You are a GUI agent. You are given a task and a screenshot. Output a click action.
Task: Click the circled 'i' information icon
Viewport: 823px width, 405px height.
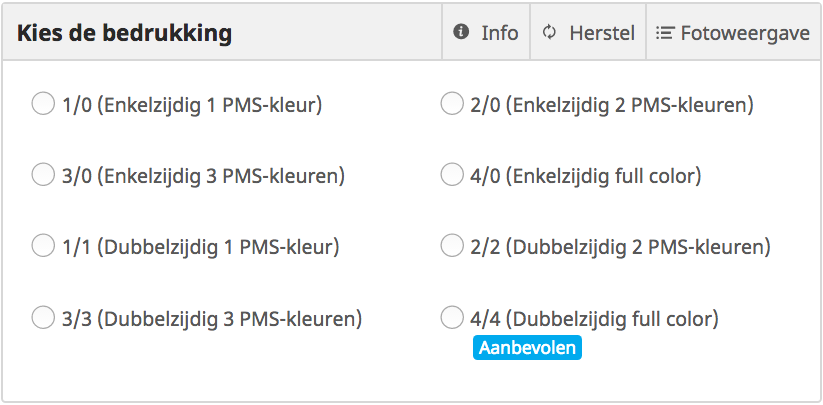(461, 32)
